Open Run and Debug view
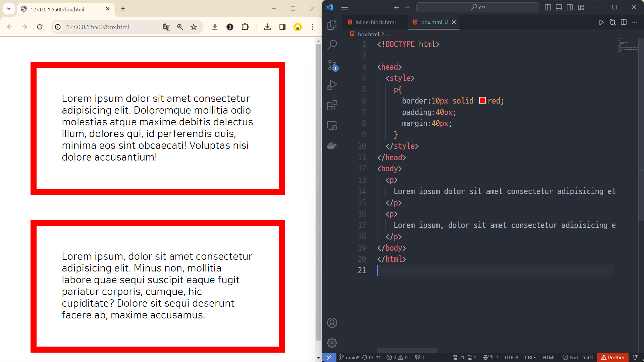The height and width of the screenshot is (362, 644). (332, 85)
